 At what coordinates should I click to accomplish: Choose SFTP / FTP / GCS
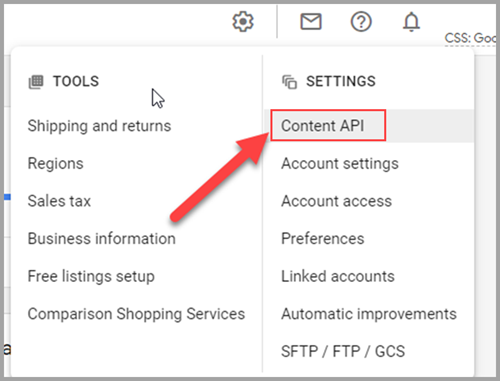343,351
